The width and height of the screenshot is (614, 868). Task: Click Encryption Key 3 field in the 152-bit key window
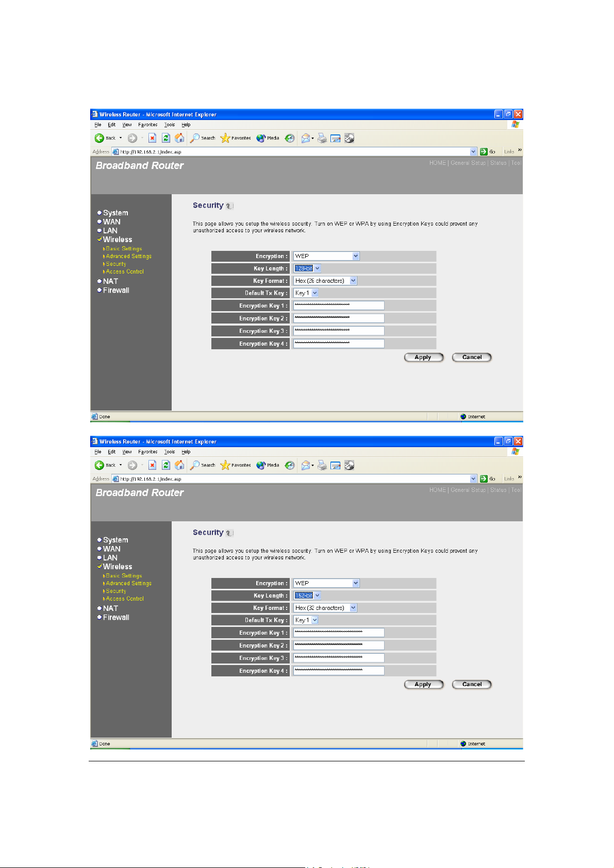pyautogui.click(x=339, y=658)
